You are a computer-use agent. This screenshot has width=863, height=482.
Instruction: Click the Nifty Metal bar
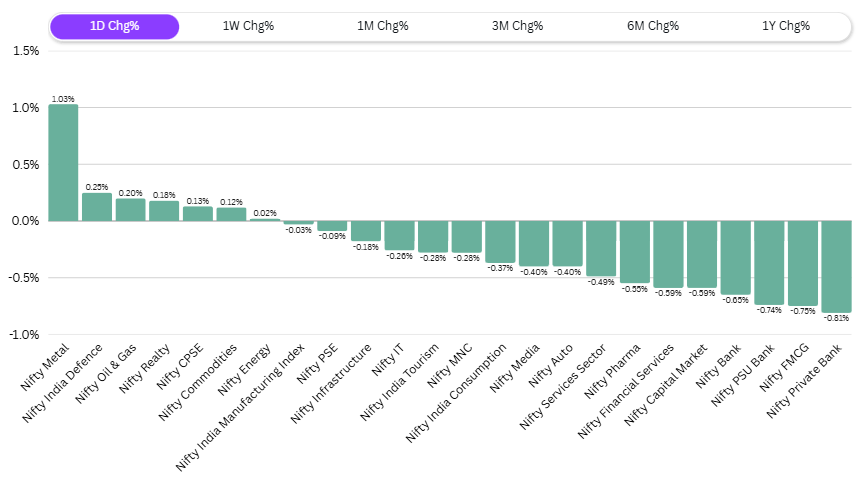(x=63, y=163)
